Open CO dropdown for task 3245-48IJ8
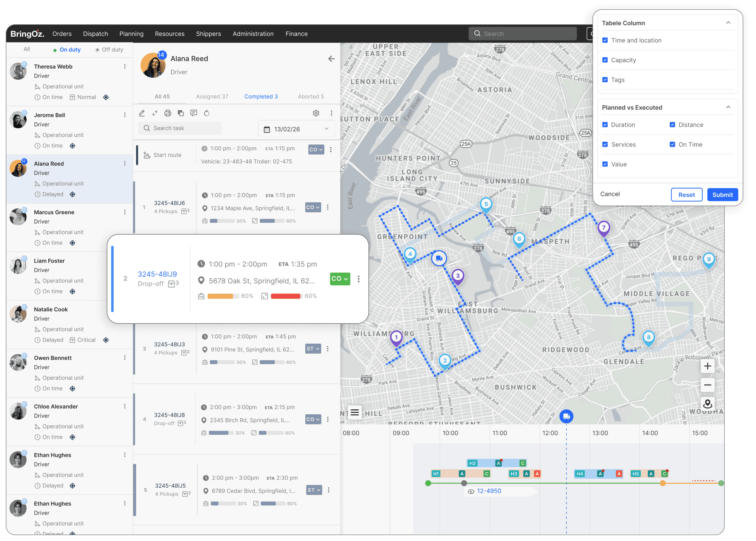The height and width of the screenshot is (541, 756). coord(313,419)
